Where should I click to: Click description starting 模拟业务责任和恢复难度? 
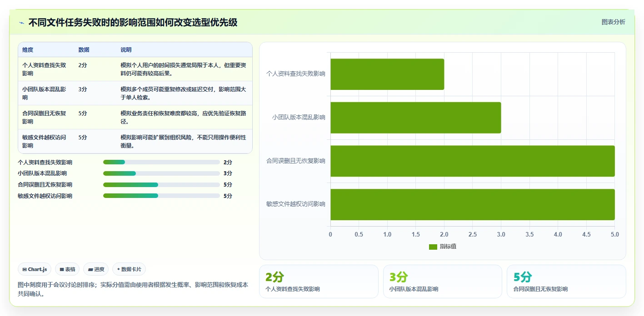click(x=184, y=117)
